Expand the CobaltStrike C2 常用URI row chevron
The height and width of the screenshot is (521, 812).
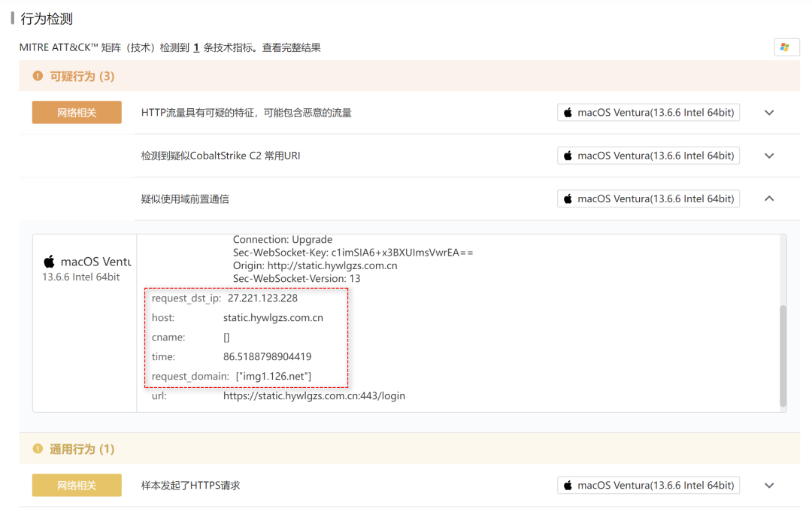(769, 156)
